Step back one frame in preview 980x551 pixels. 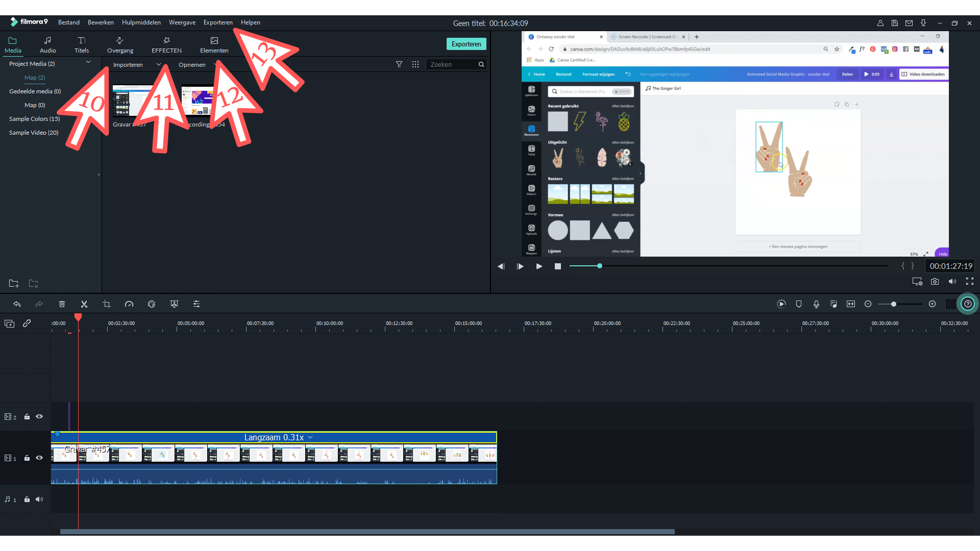501,266
